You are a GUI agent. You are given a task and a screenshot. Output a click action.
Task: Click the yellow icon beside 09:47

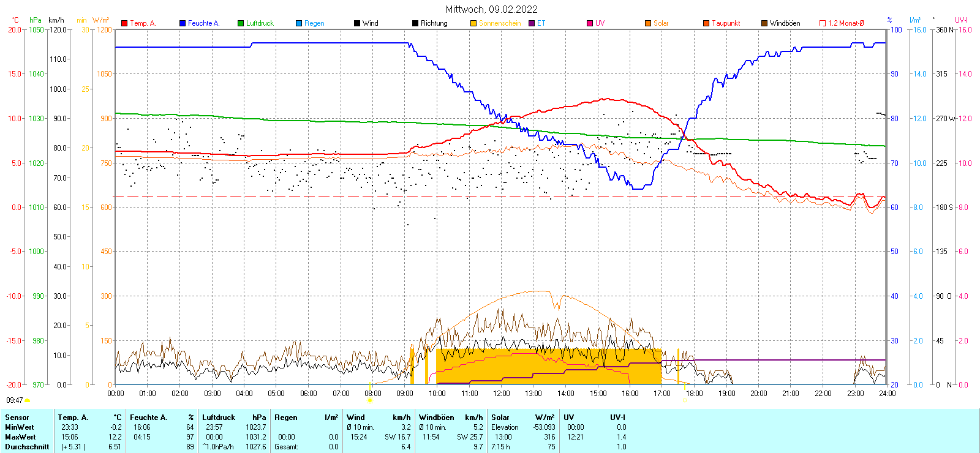pos(27,400)
